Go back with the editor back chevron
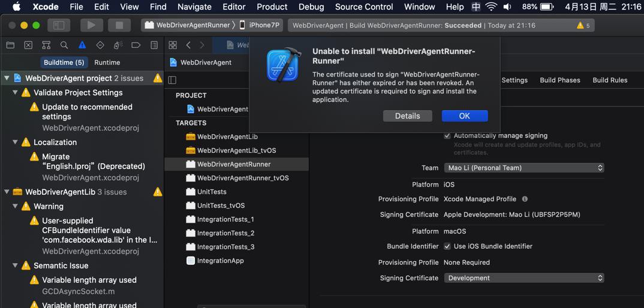644x308 pixels. point(188,45)
